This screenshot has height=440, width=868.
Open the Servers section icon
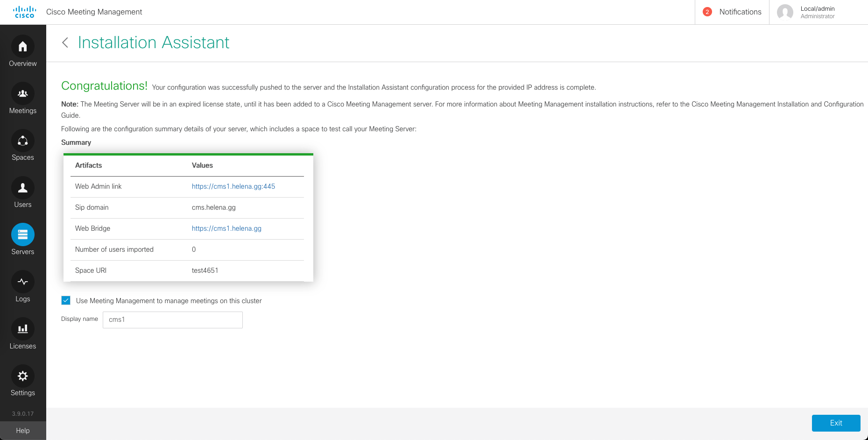[22, 235]
